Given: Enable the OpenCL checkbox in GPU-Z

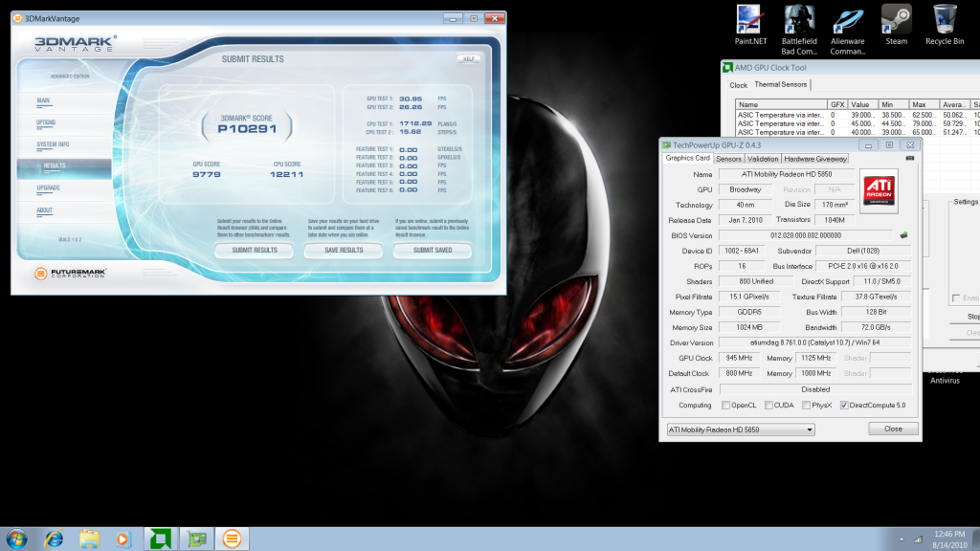Looking at the screenshot, I should coord(725,406).
